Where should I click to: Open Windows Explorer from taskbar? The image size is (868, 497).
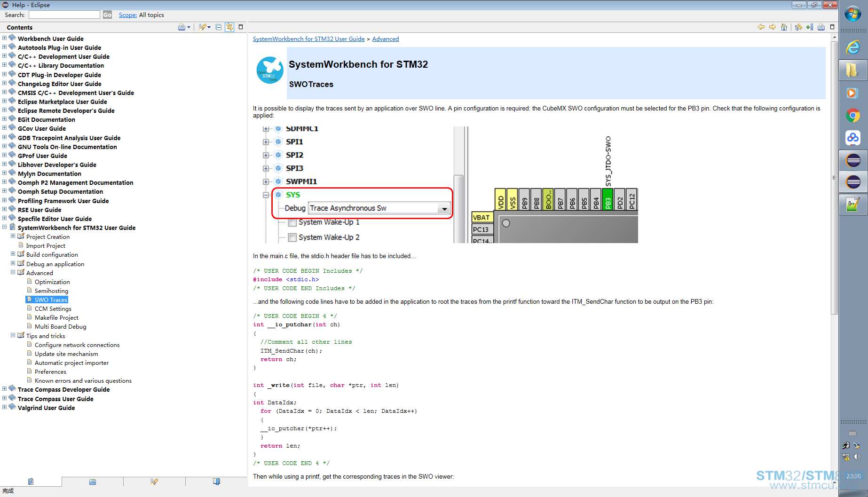pos(853,70)
